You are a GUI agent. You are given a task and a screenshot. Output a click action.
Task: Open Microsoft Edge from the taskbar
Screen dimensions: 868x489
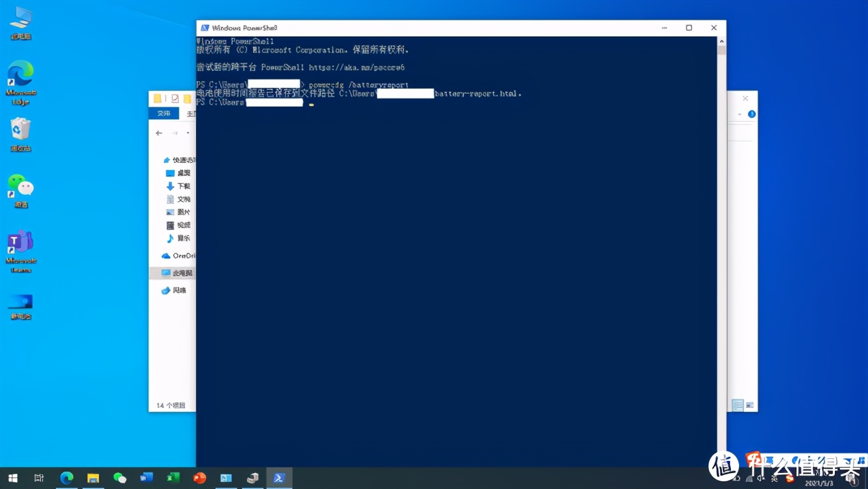66,478
